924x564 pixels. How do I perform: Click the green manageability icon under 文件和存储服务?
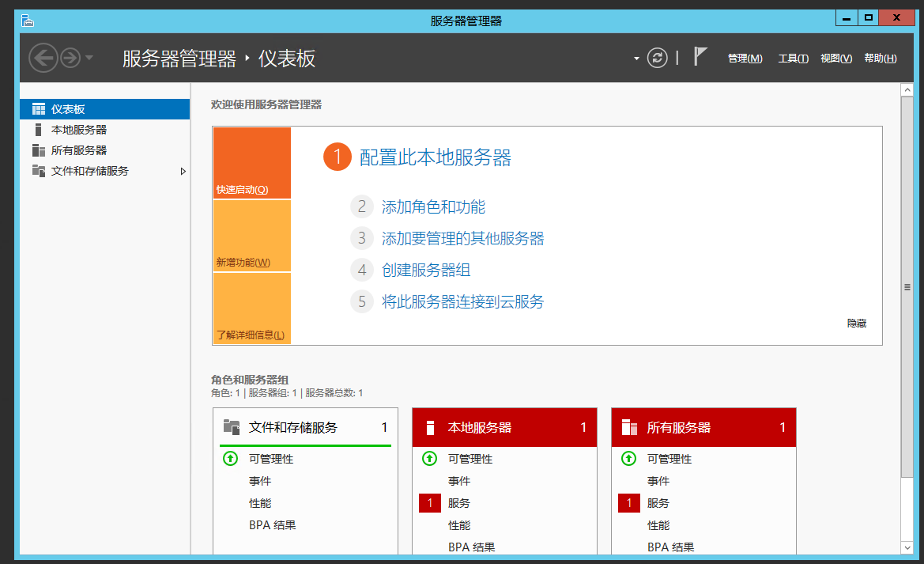pos(230,458)
